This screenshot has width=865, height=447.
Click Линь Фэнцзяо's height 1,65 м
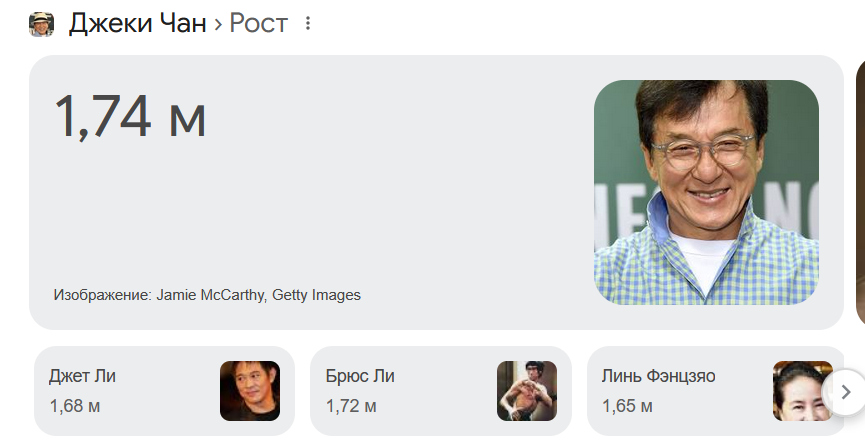coord(627,406)
